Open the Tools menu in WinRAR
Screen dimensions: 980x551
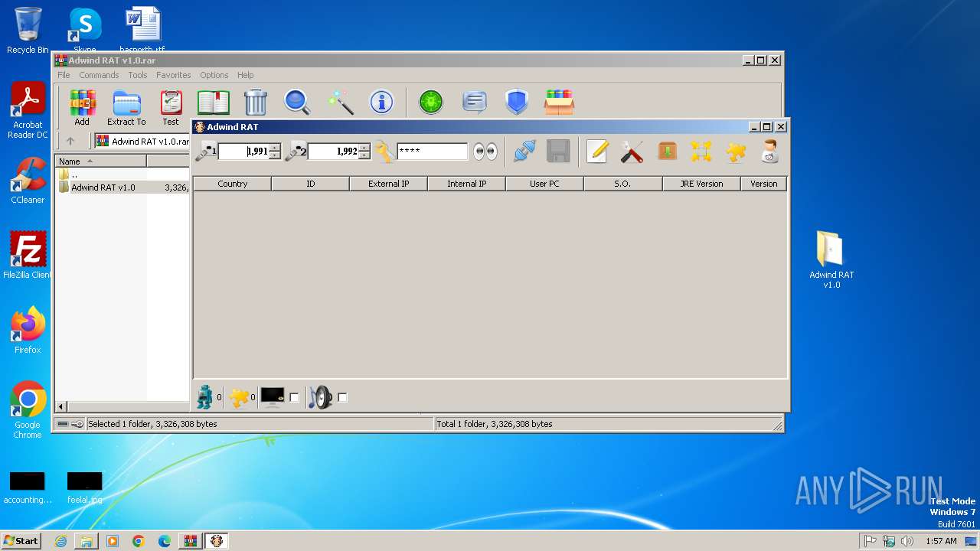point(138,75)
